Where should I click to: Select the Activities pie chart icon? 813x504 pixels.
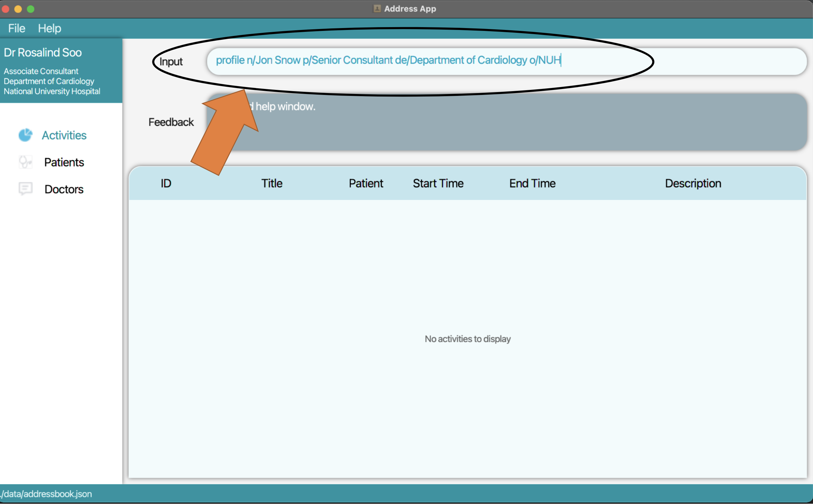[x=25, y=135]
